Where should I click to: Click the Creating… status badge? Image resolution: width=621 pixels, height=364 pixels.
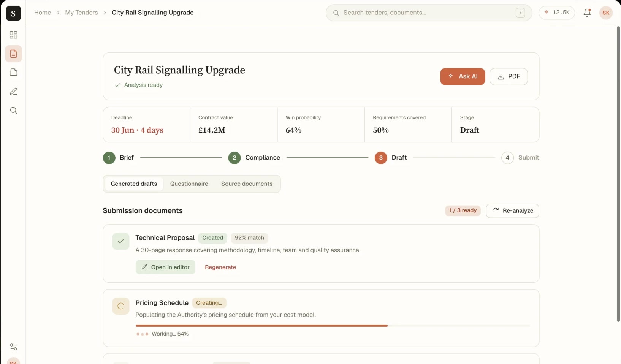pyautogui.click(x=209, y=303)
